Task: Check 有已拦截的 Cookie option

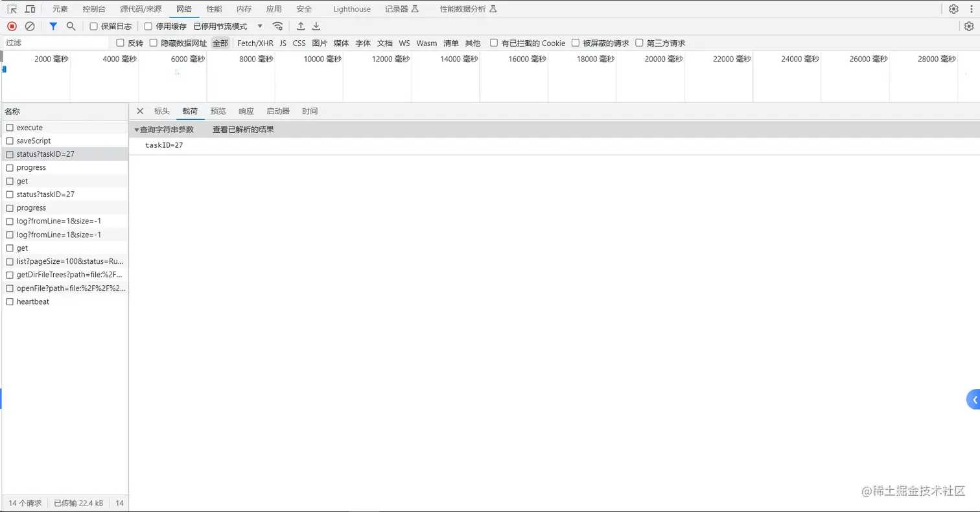Action: (494, 43)
